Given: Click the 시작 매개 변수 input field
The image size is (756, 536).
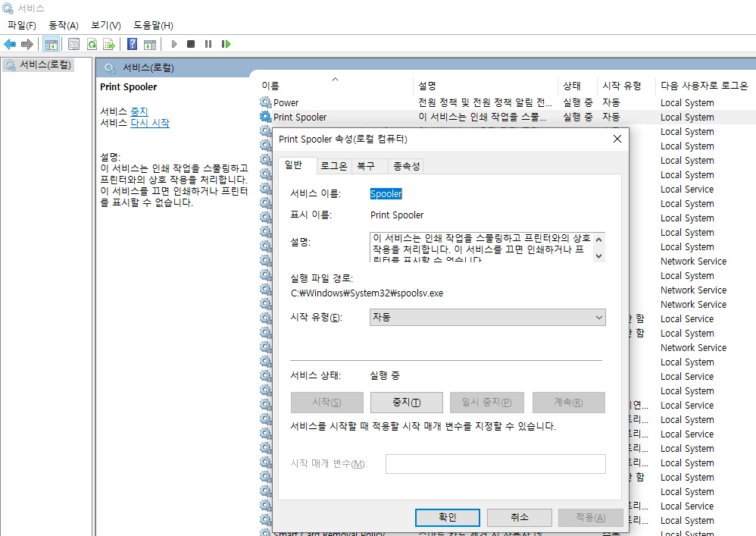Looking at the screenshot, I should point(495,464).
